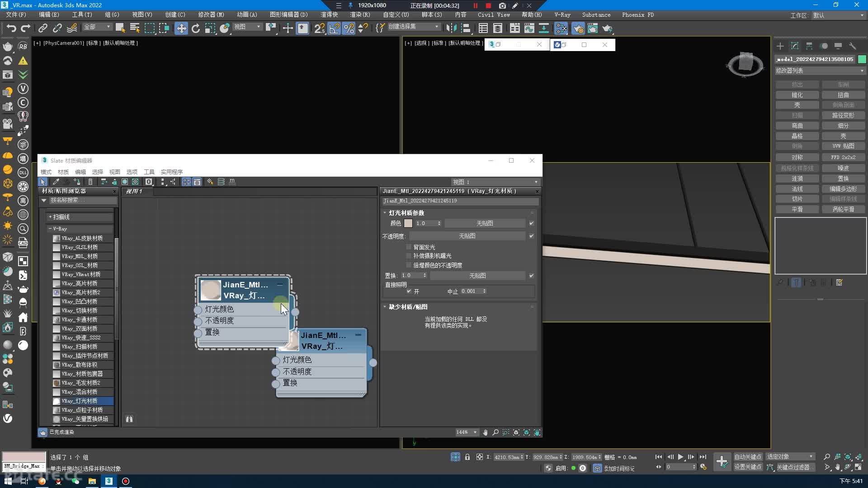Open the 模式 menu in Slate editor
The height and width of the screenshot is (488, 868).
[46, 172]
